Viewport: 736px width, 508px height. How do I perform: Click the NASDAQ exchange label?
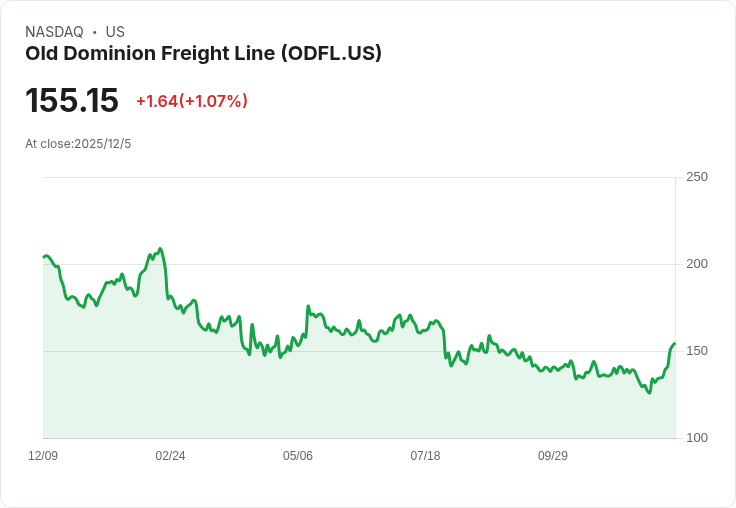tap(54, 32)
